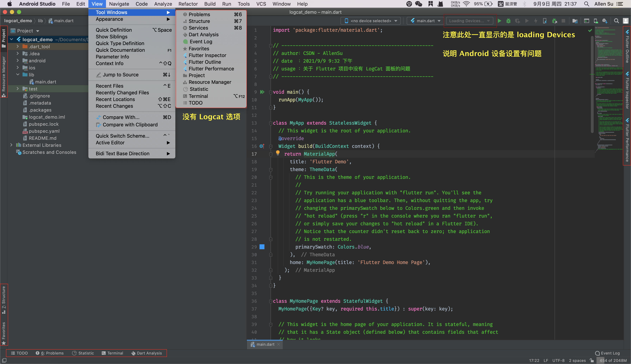Click the Flutter Attach phone icon

(545, 21)
